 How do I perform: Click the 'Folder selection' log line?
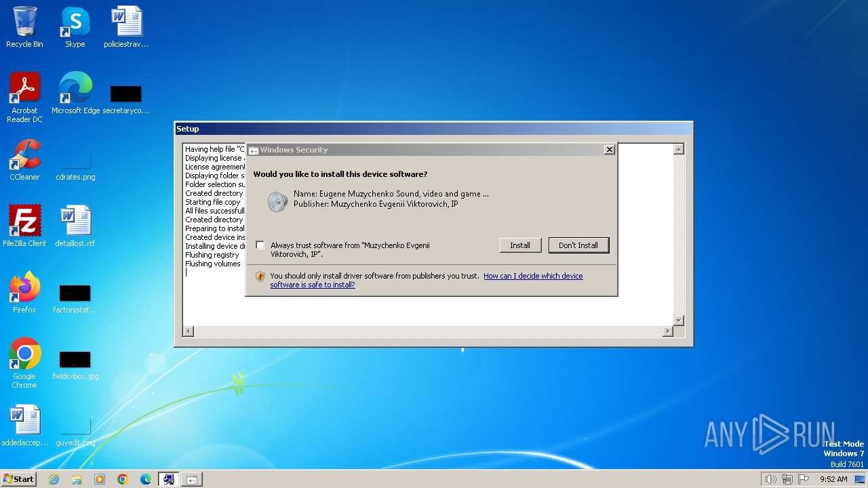point(215,184)
